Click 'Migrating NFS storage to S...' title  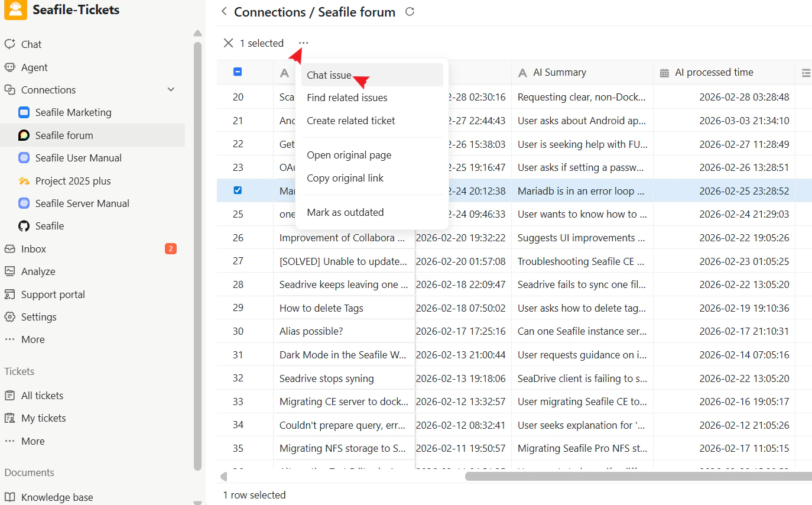pyautogui.click(x=343, y=448)
